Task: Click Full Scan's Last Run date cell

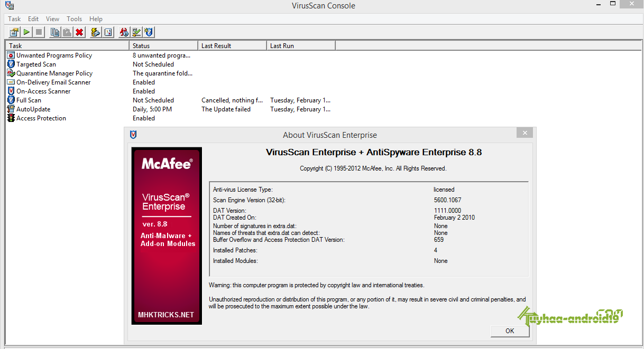Action: point(300,100)
